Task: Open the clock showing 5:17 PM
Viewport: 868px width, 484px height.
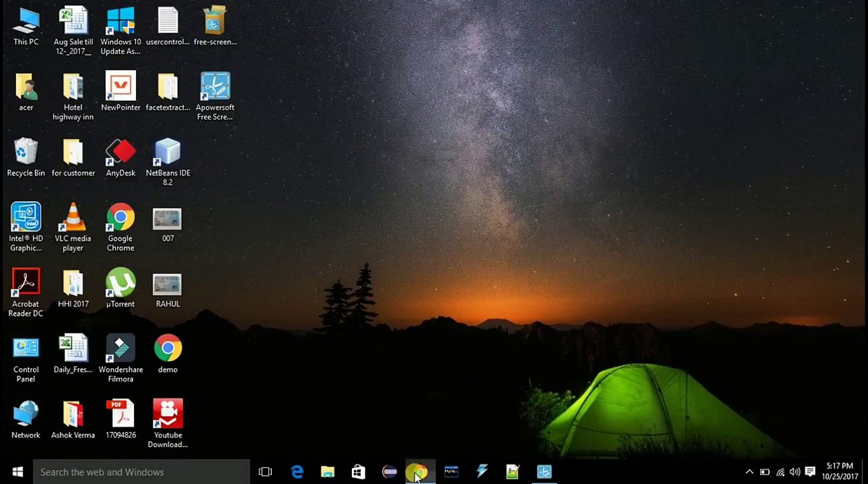Action: pos(840,472)
